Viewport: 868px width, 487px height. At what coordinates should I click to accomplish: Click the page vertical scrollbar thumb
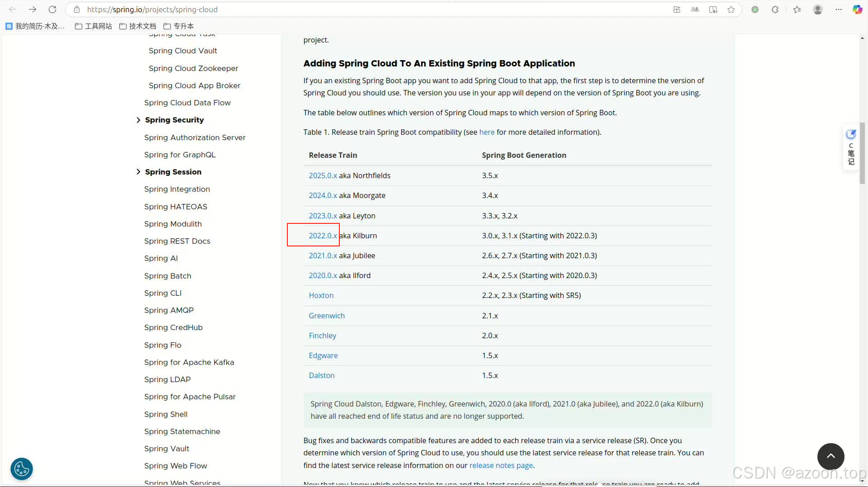tap(863, 153)
